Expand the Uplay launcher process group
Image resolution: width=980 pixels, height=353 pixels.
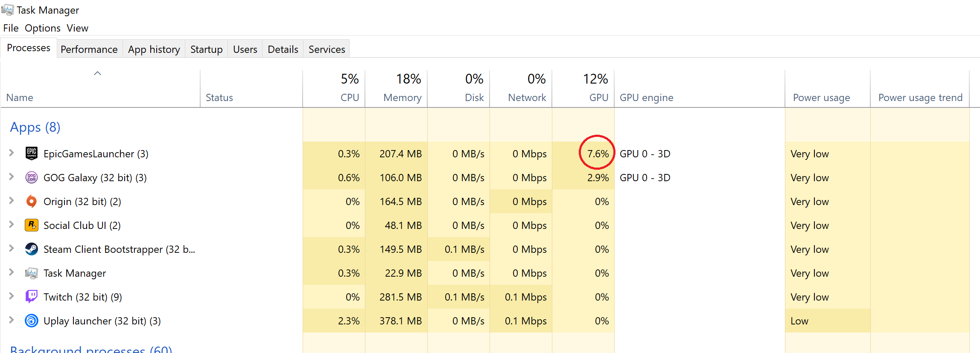tap(12, 320)
